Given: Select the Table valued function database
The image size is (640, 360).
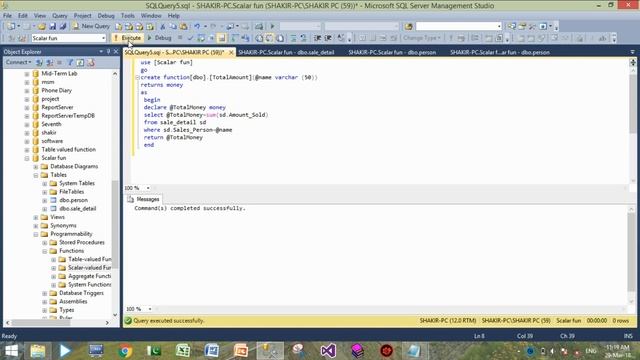Looking at the screenshot, I should tap(69, 150).
